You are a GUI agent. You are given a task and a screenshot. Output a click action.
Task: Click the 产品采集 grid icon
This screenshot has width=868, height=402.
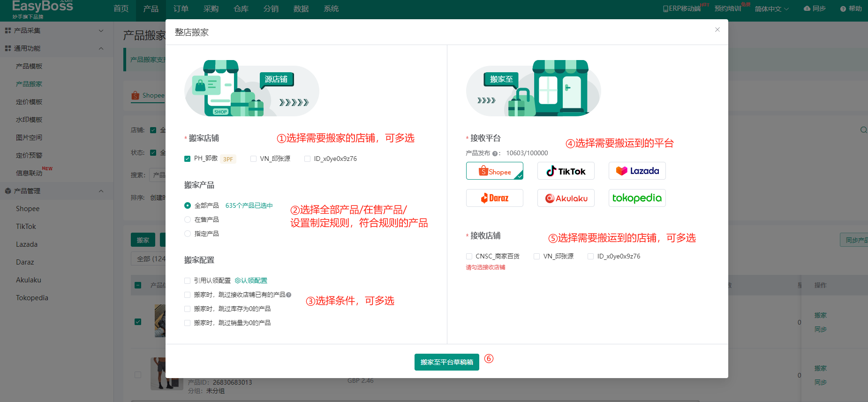point(8,30)
